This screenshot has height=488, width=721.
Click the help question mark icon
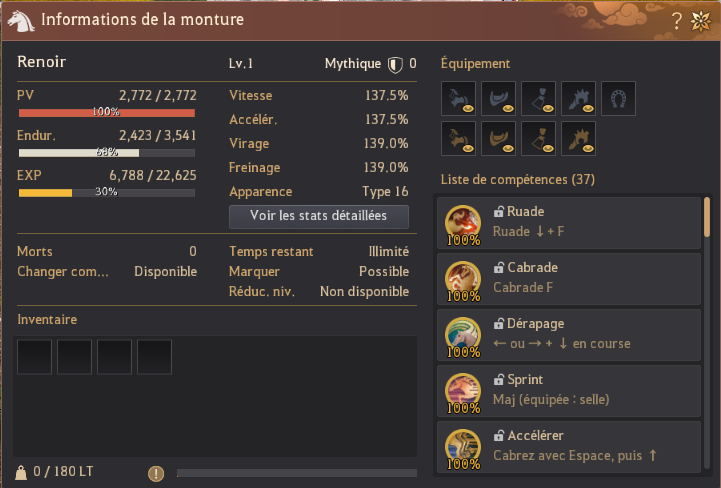click(676, 21)
